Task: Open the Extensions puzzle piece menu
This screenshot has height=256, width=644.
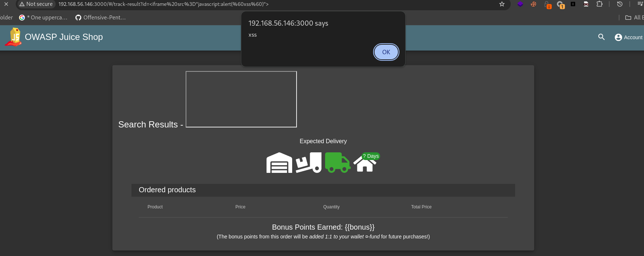Action: 599,4
